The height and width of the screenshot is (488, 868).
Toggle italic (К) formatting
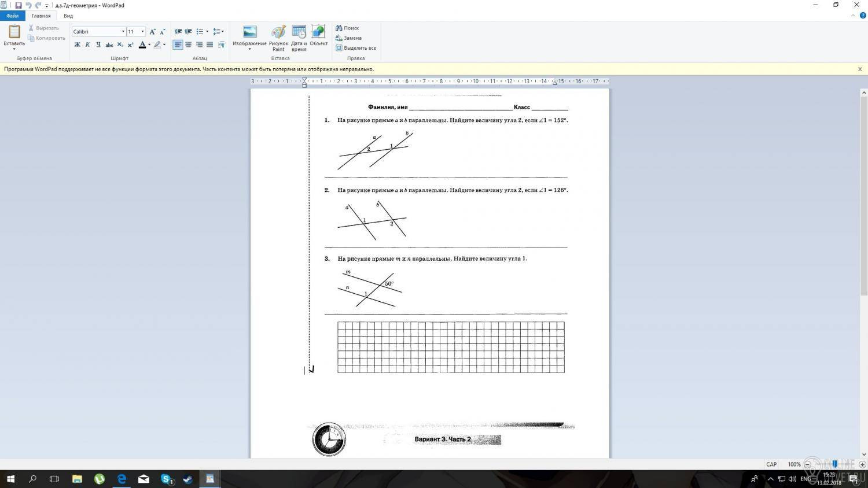coord(88,45)
